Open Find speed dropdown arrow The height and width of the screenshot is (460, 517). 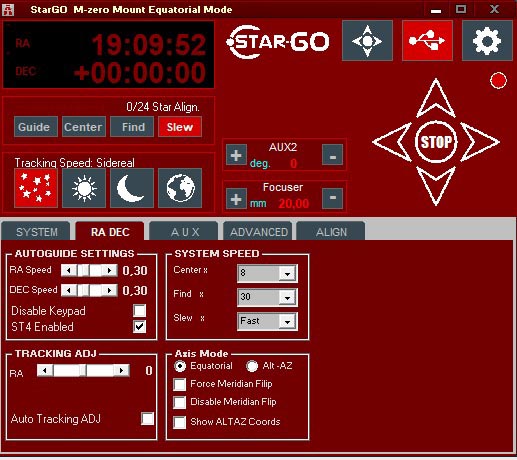287,298
